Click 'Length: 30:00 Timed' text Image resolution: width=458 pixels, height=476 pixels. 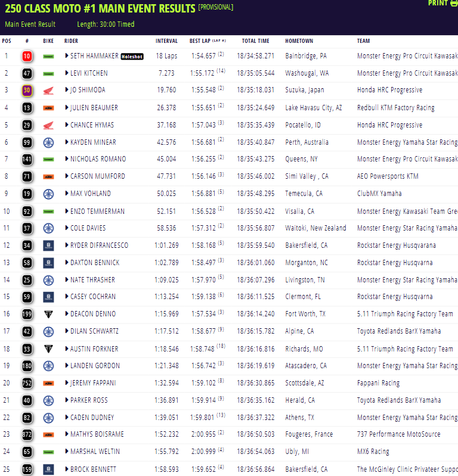pyautogui.click(x=106, y=24)
